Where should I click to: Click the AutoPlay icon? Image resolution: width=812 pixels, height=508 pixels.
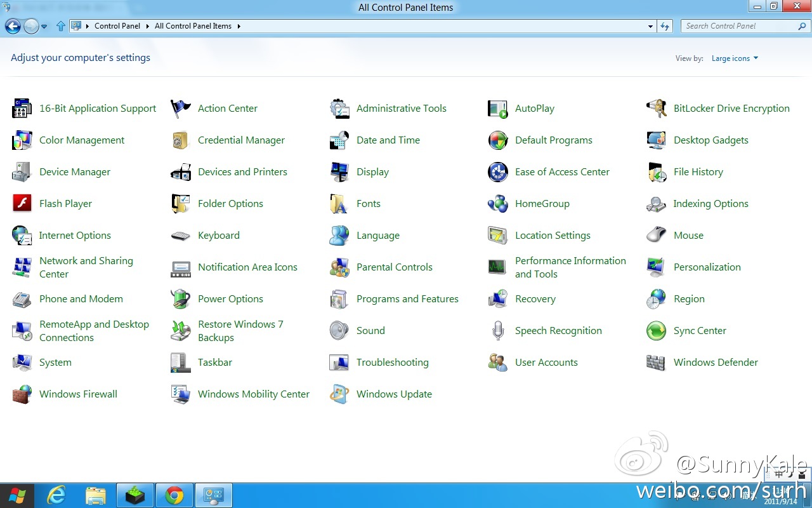tap(498, 109)
